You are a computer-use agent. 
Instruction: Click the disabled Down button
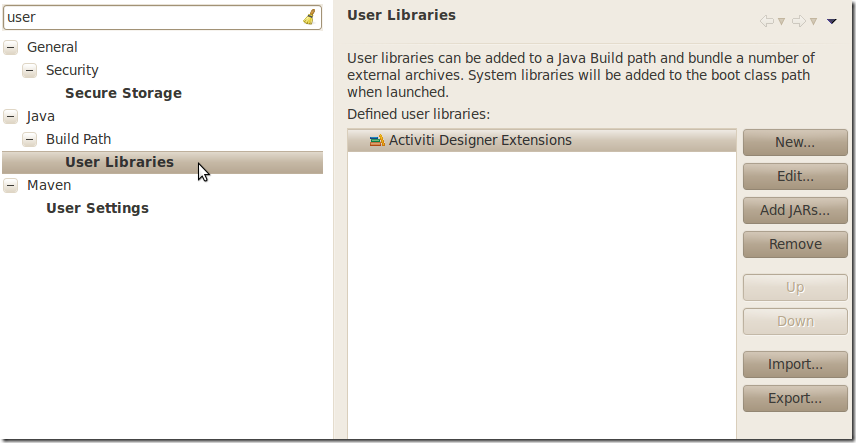coord(795,321)
